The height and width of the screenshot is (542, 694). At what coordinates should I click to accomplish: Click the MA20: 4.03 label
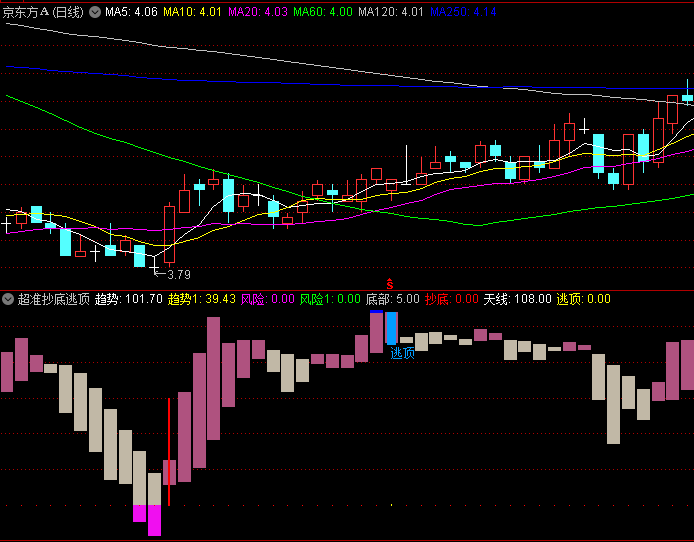tap(258, 12)
